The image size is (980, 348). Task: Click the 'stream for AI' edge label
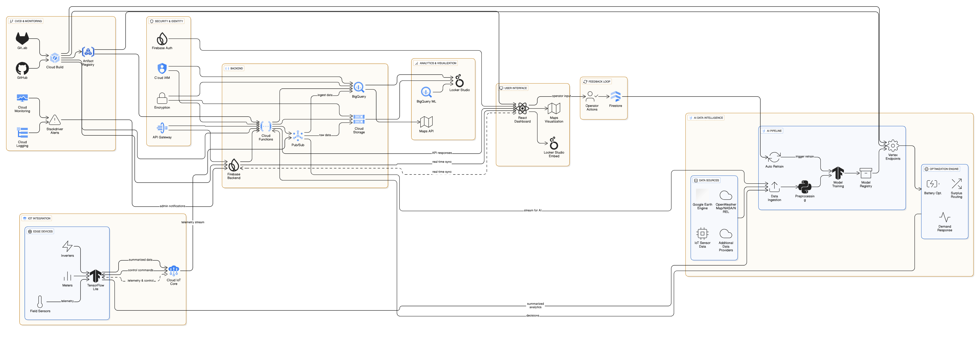532,210
